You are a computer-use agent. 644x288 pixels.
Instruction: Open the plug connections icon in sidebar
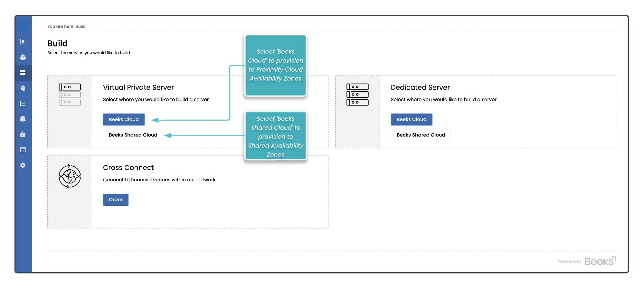coord(23,88)
